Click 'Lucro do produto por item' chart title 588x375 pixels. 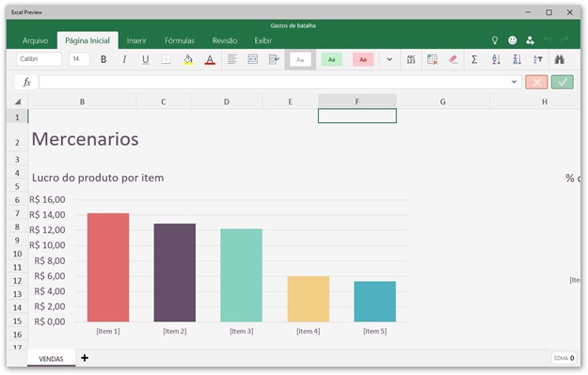[98, 178]
